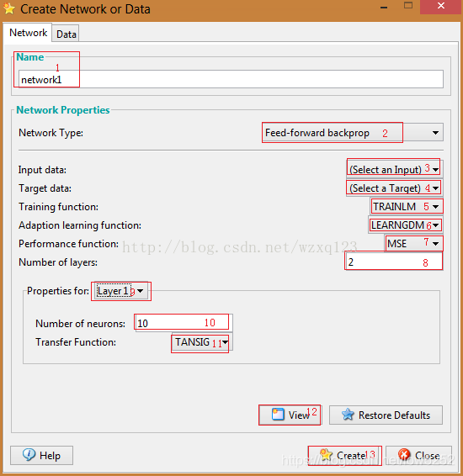Click the Help button
This screenshot has height=476, width=463.
(41, 455)
